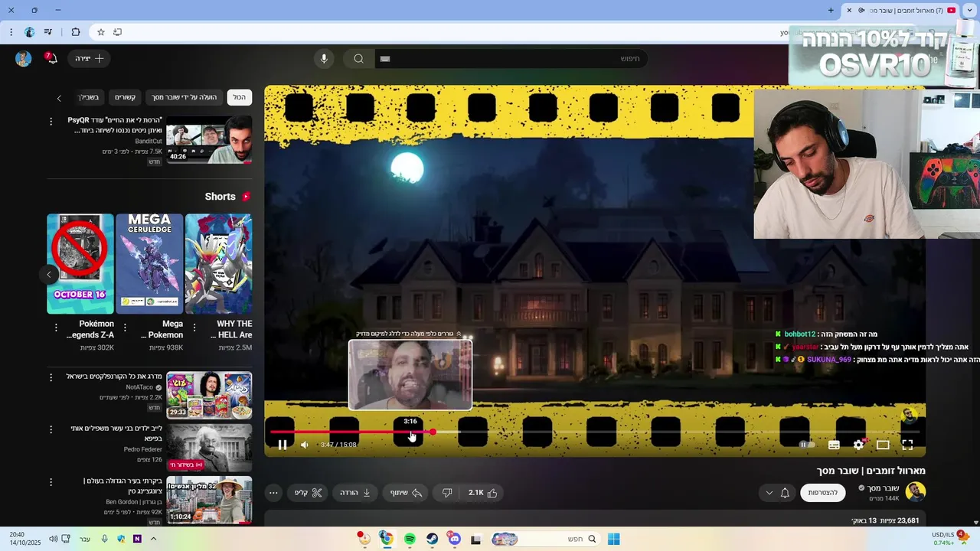
Task: Show more filter chips with left chevron
Action: 59,98
